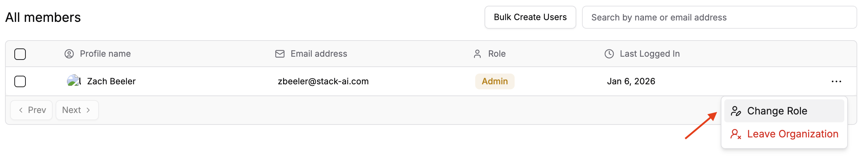
Task: Advance with the Next page button
Action: tap(77, 110)
